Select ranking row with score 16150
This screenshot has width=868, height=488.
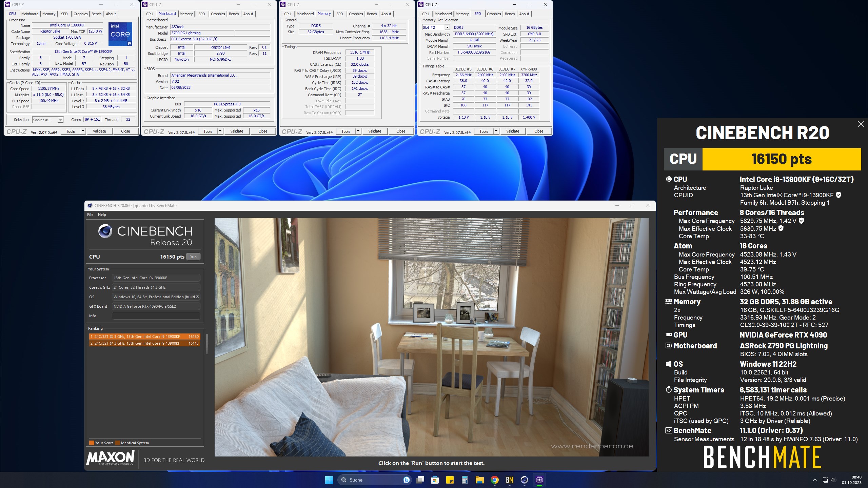(x=144, y=337)
